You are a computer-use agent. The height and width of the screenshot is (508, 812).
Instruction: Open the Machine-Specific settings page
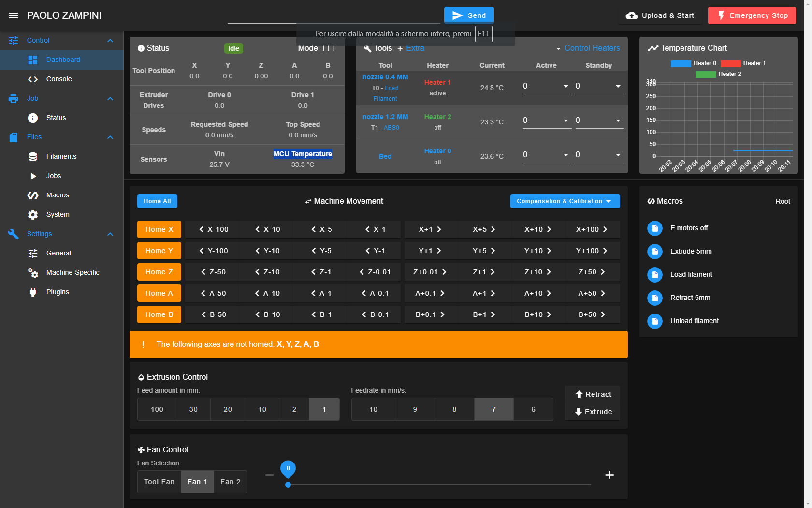pos(62,273)
